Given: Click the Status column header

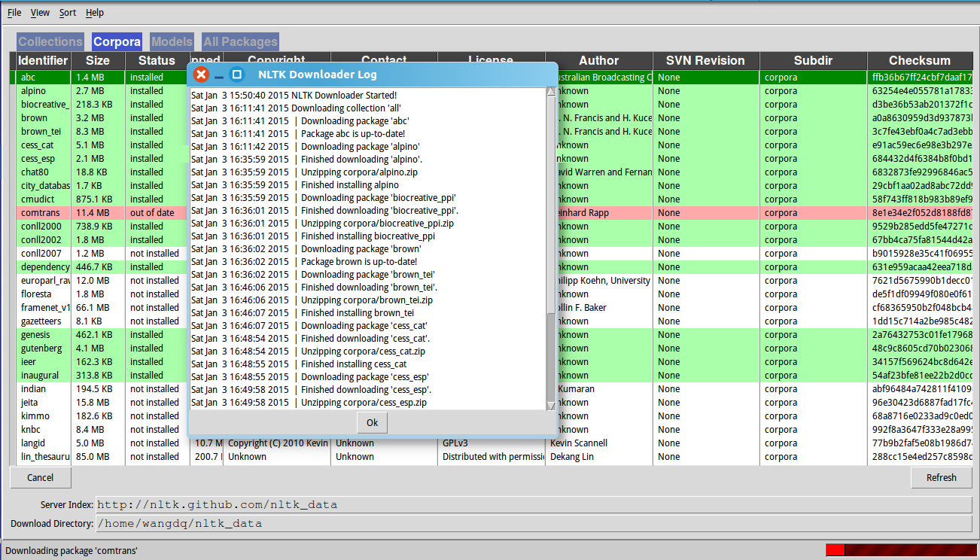Looking at the screenshot, I should click(157, 61).
